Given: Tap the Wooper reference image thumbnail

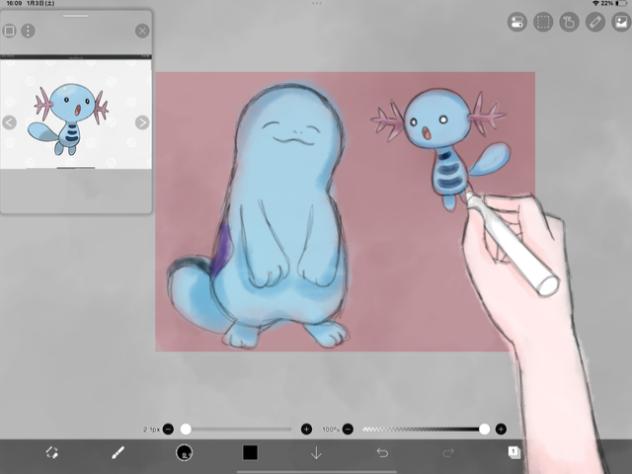Looking at the screenshot, I should click(x=76, y=114).
